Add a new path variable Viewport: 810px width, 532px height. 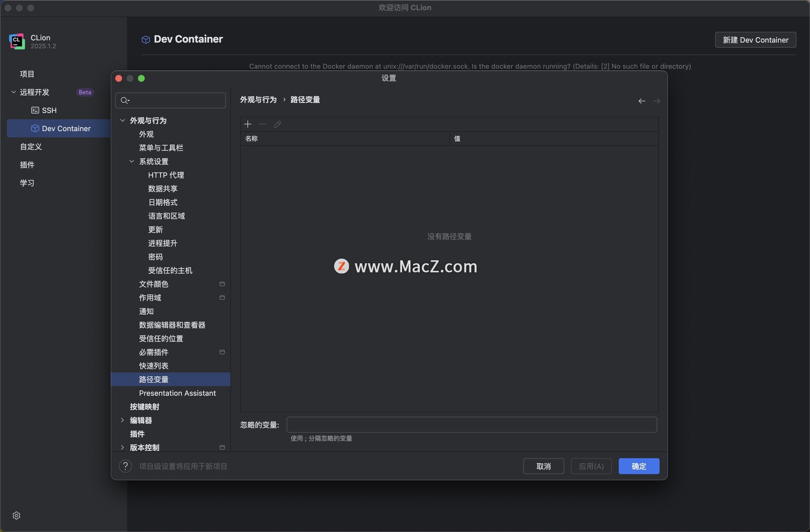[x=248, y=124]
